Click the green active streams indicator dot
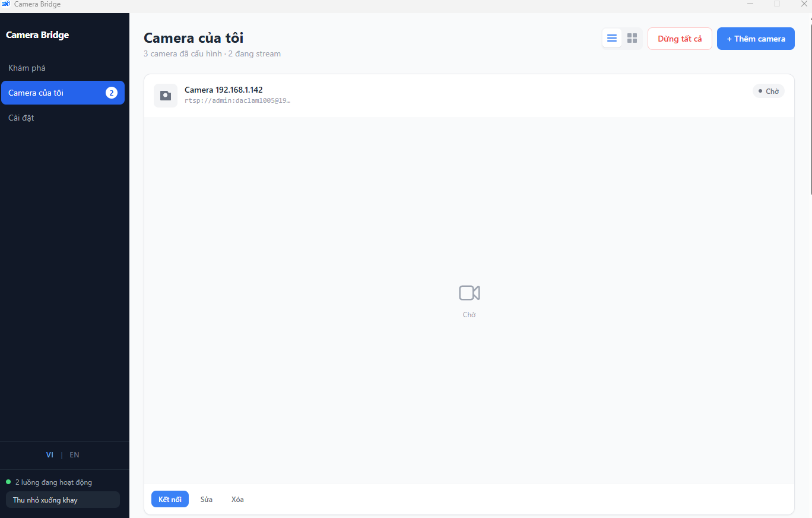Viewport: 812px width, 518px height. (x=8, y=482)
